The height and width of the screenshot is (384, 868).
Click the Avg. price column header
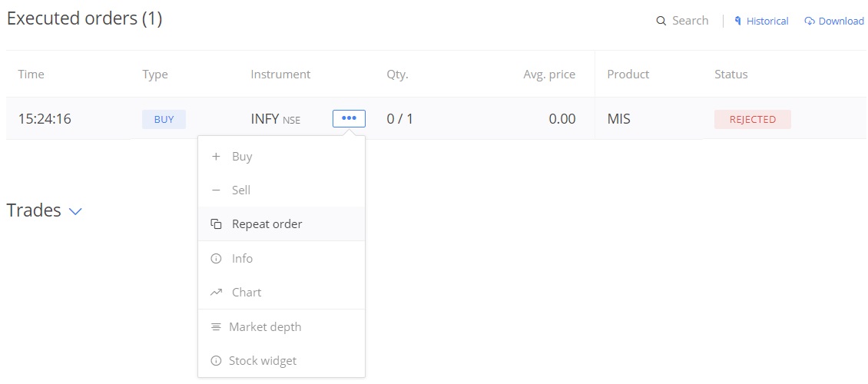coord(549,74)
